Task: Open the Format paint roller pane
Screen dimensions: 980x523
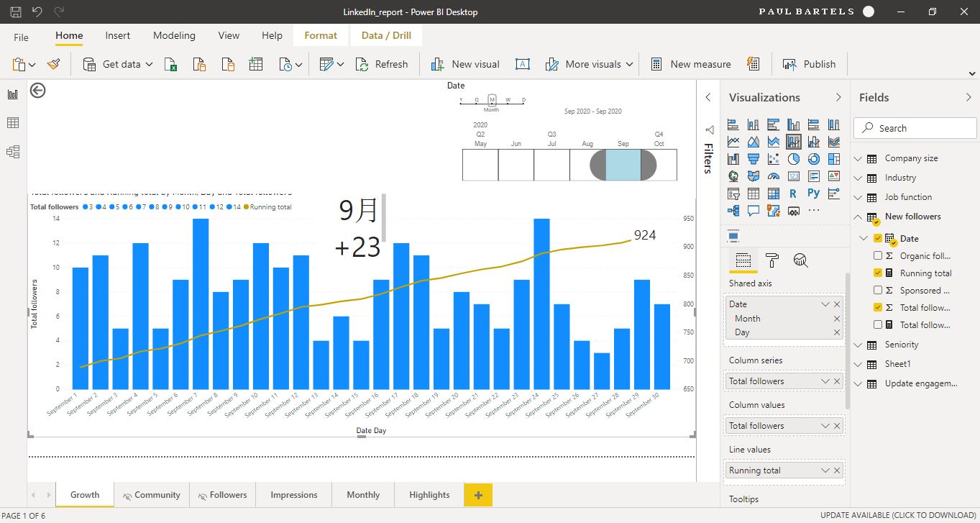Action: coord(772,260)
